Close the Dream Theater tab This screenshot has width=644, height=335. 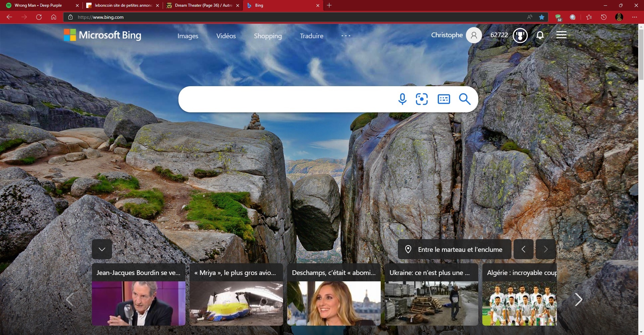(x=237, y=5)
